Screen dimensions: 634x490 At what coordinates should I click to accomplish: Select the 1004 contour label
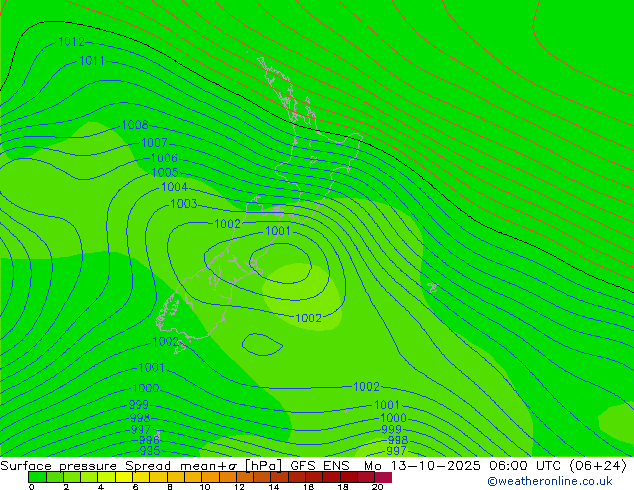point(174,187)
